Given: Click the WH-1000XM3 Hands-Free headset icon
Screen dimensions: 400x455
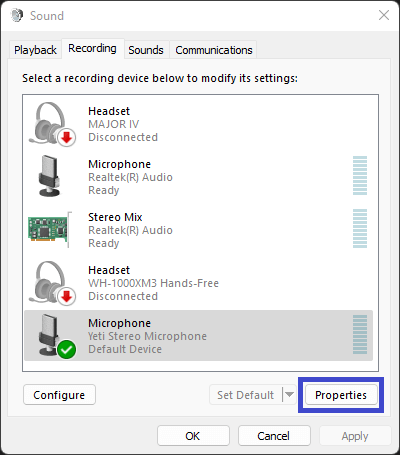Looking at the screenshot, I should [52, 283].
